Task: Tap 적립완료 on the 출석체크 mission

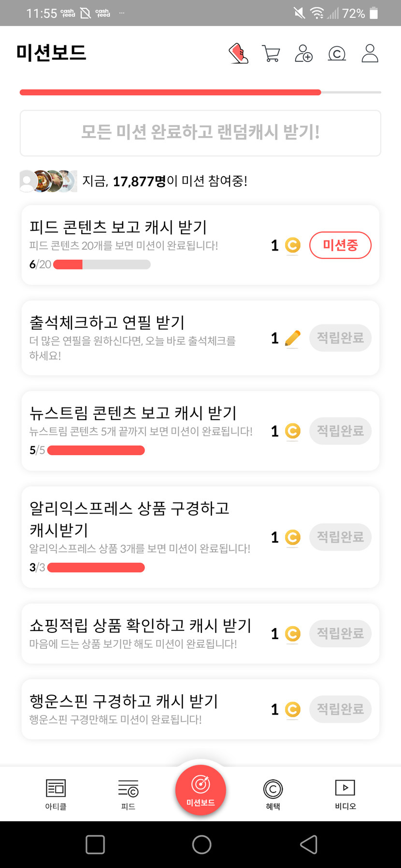Action: [340, 338]
